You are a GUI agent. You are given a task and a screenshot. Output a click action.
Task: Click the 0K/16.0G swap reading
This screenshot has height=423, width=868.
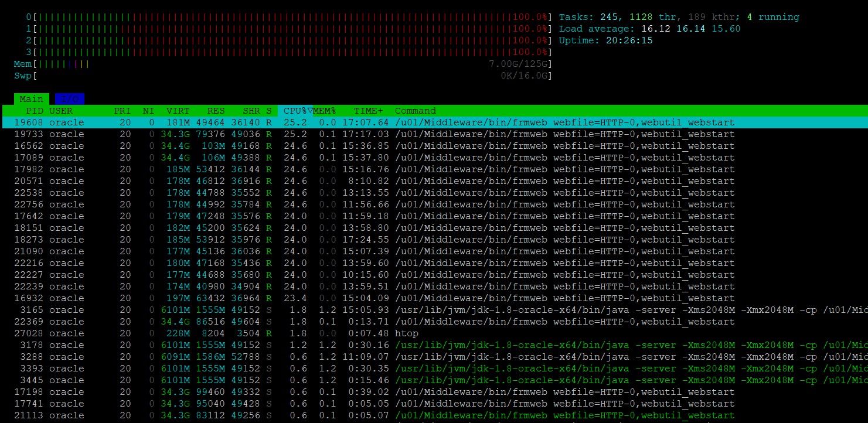click(523, 76)
